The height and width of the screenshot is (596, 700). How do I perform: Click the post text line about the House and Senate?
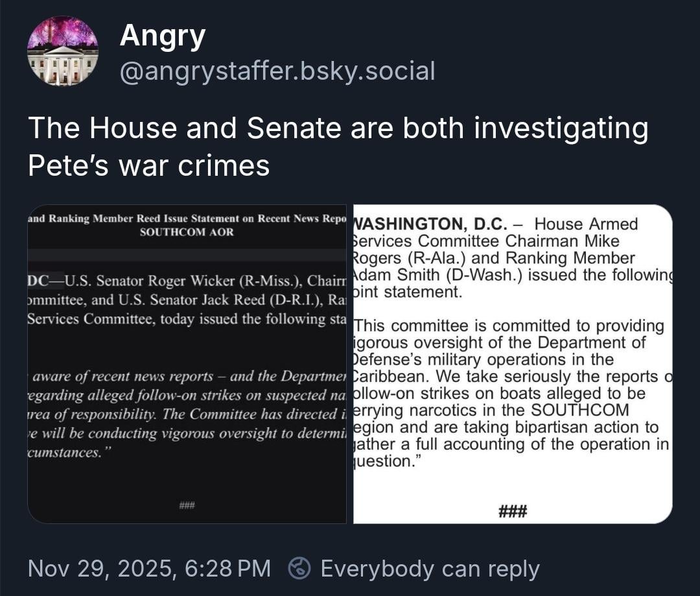click(x=338, y=128)
